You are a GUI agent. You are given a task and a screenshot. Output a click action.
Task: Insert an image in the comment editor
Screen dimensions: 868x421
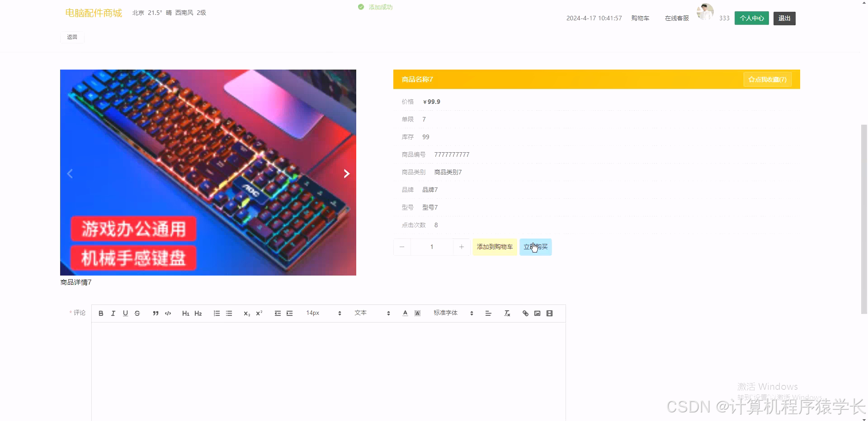pos(537,313)
